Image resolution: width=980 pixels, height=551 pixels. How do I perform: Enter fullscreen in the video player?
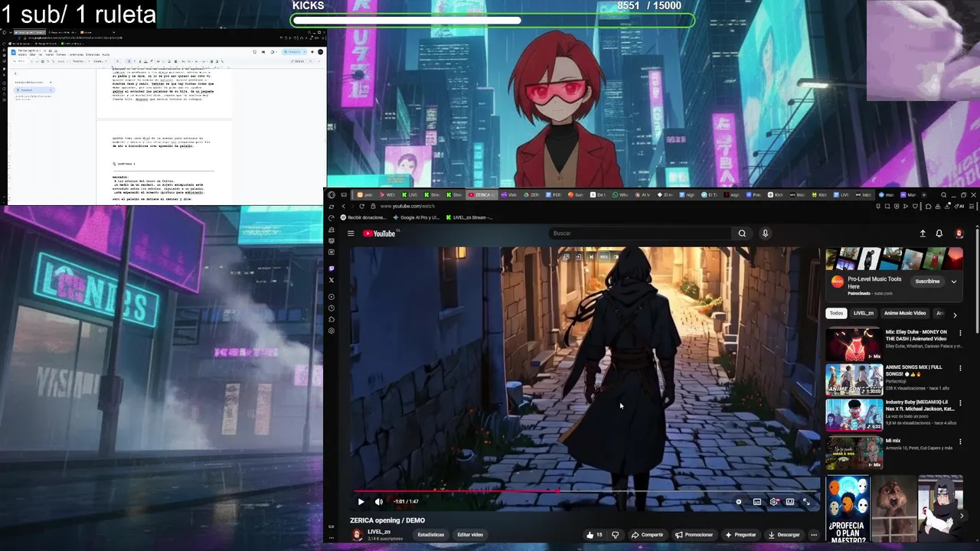tap(806, 502)
